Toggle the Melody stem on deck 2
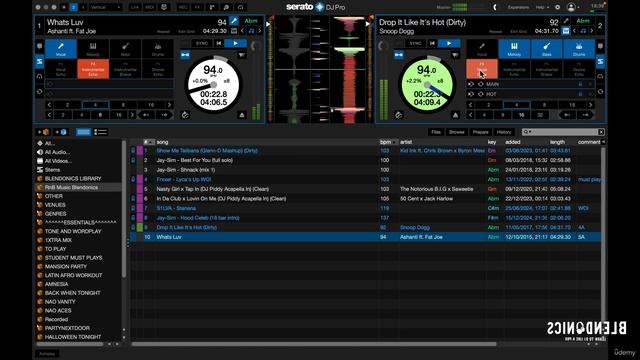Image resolution: width=640 pixels, height=360 pixels. (514, 49)
